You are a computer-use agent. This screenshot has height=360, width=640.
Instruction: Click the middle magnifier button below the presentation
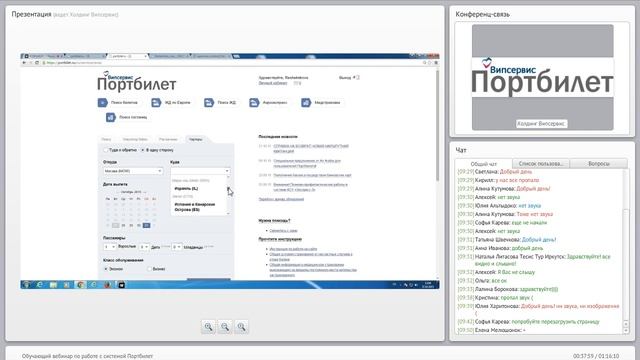coord(225,327)
